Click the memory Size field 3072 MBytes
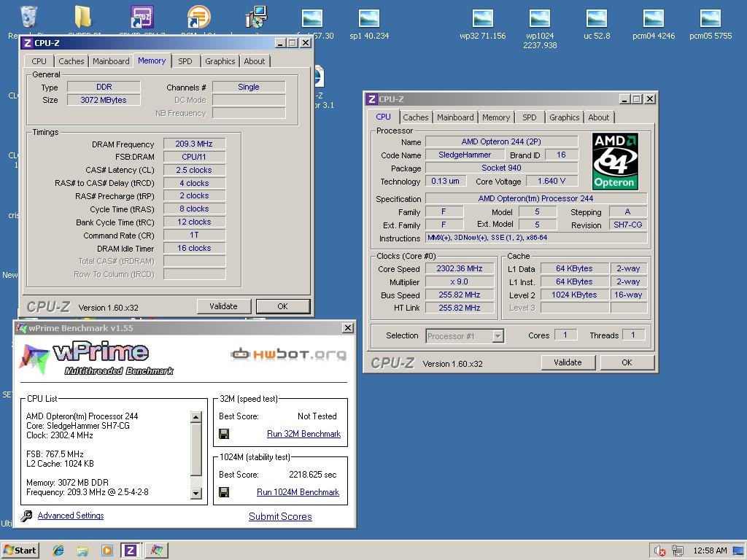Image resolution: width=747 pixels, height=560 pixels. tap(104, 100)
